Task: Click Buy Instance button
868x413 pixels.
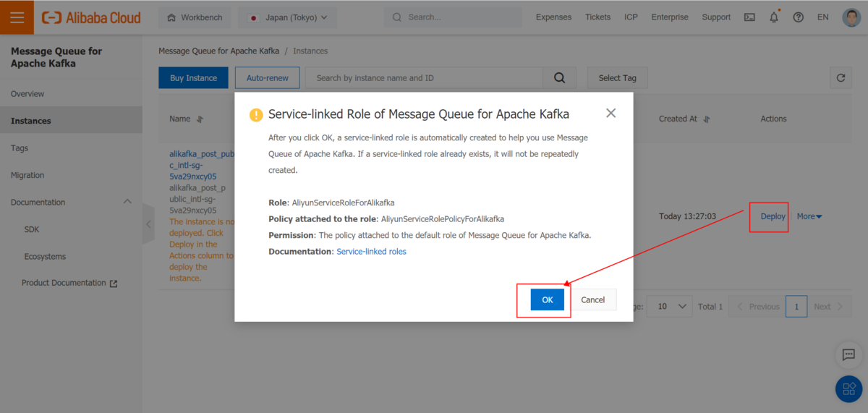Action: pos(193,78)
